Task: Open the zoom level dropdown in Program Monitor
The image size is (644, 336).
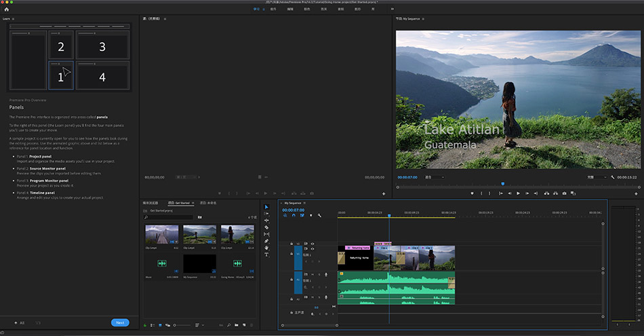Action: pos(435,177)
